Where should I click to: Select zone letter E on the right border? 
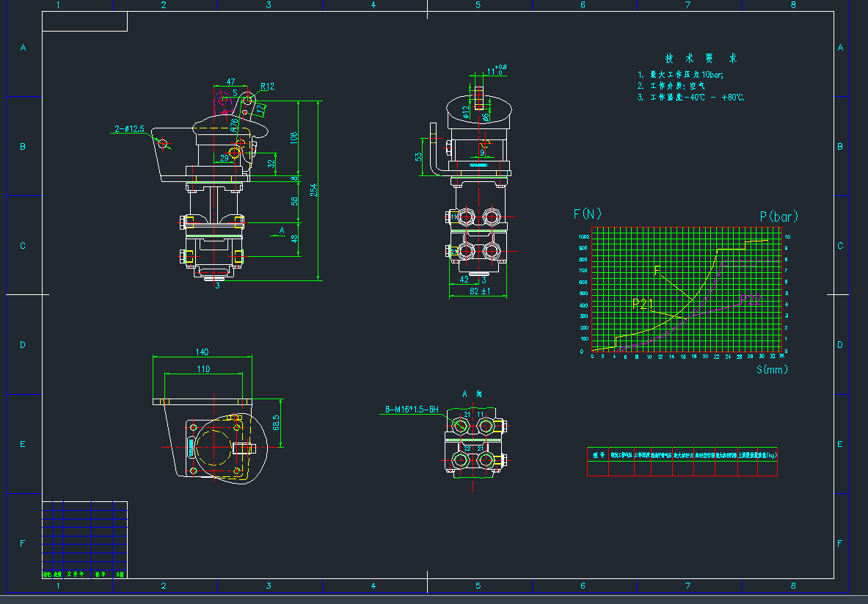click(x=840, y=444)
